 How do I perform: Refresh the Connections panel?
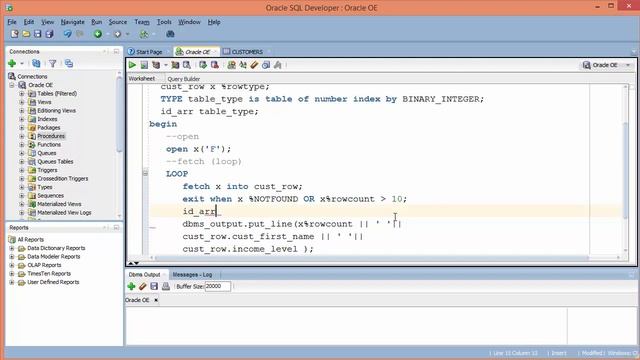click(36, 63)
